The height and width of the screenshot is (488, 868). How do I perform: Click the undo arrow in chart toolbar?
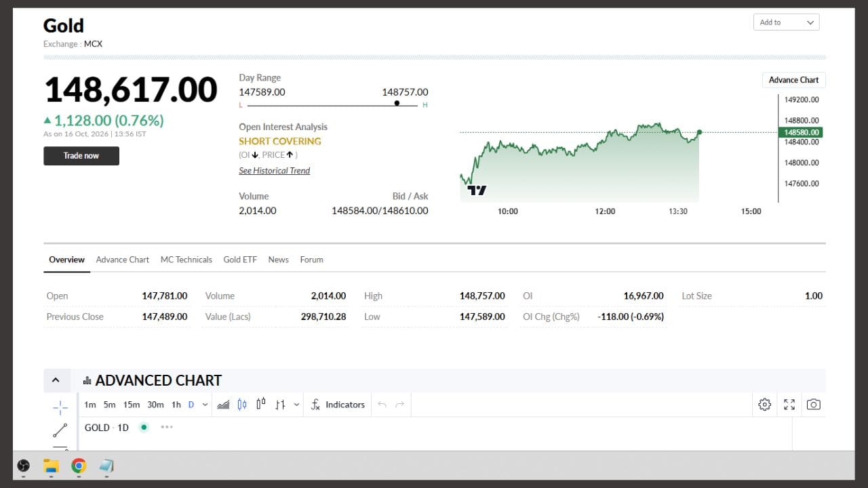tap(382, 405)
